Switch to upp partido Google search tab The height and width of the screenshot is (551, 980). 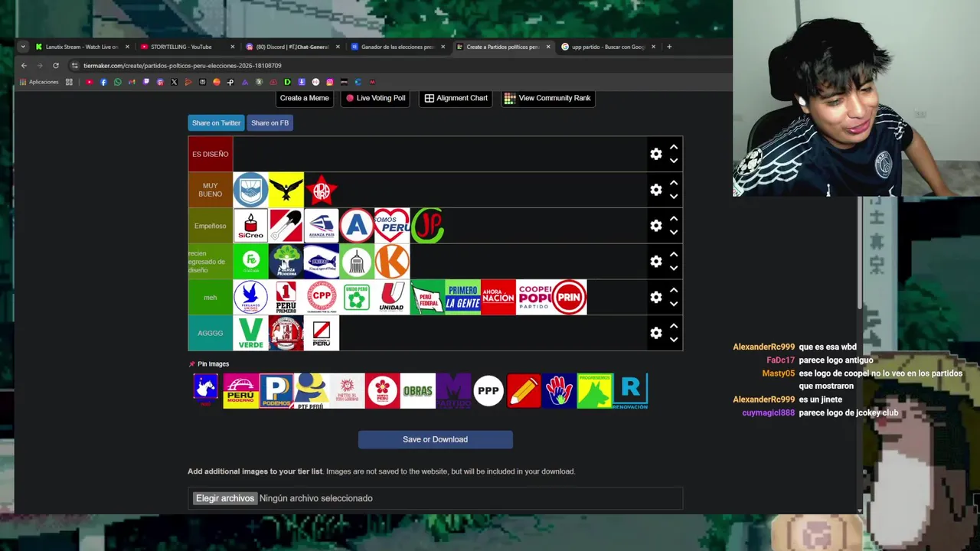(x=608, y=47)
